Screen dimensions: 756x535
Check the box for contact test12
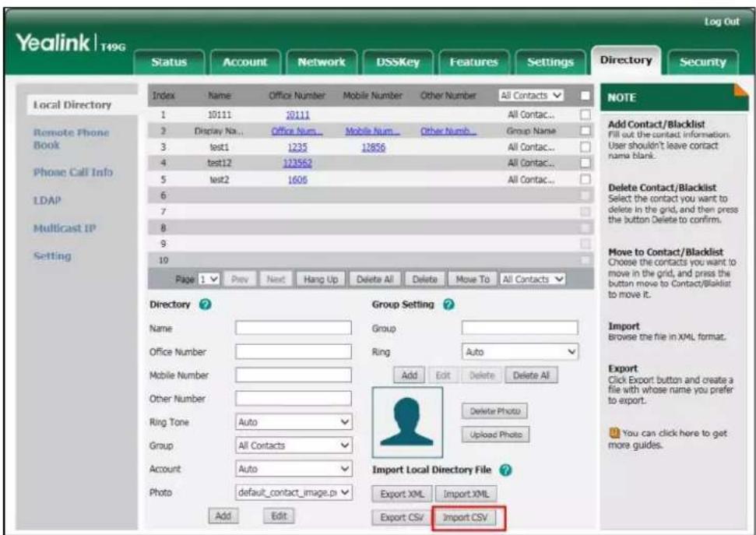pos(585,163)
